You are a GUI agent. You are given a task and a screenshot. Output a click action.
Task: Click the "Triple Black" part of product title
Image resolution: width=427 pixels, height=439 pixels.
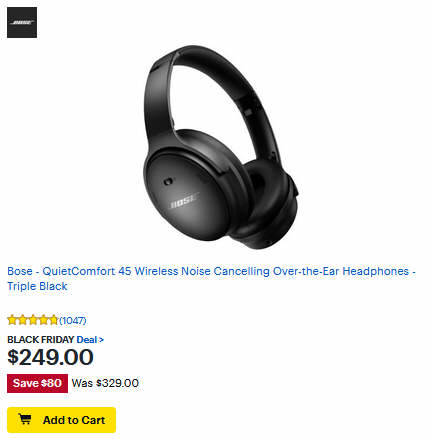click(x=37, y=286)
